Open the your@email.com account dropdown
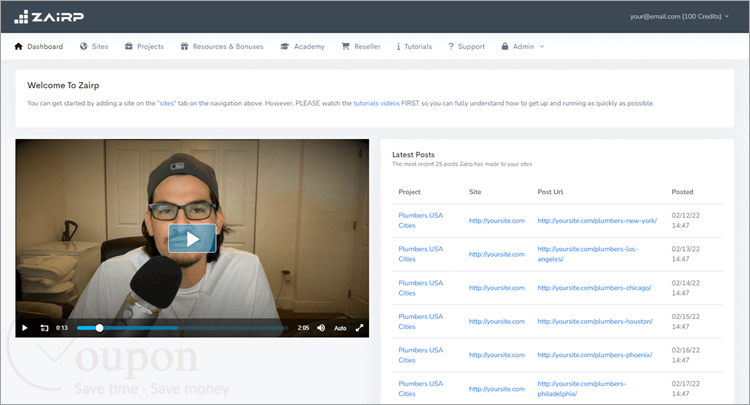The width and height of the screenshot is (750, 405). pos(679,17)
